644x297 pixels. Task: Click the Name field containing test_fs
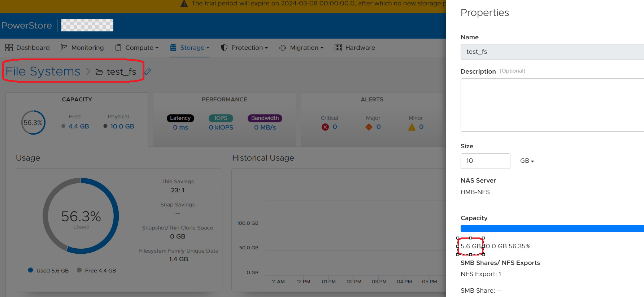(x=552, y=52)
